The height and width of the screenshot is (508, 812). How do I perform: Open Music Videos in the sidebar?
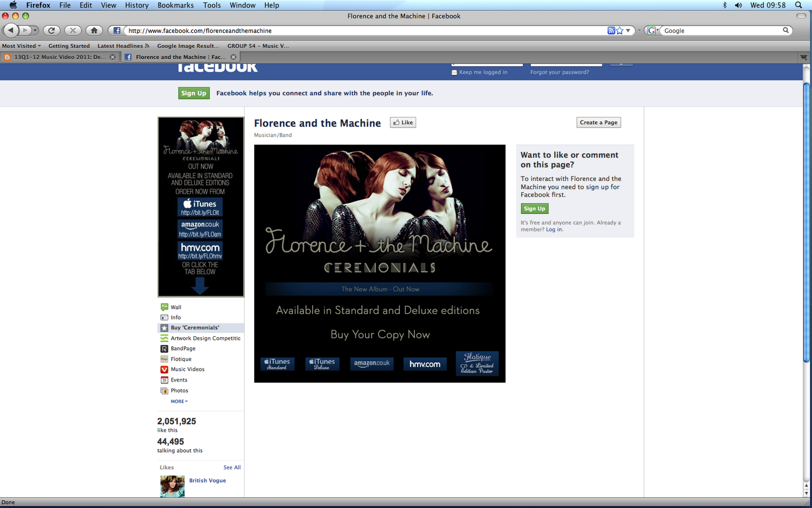point(188,369)
